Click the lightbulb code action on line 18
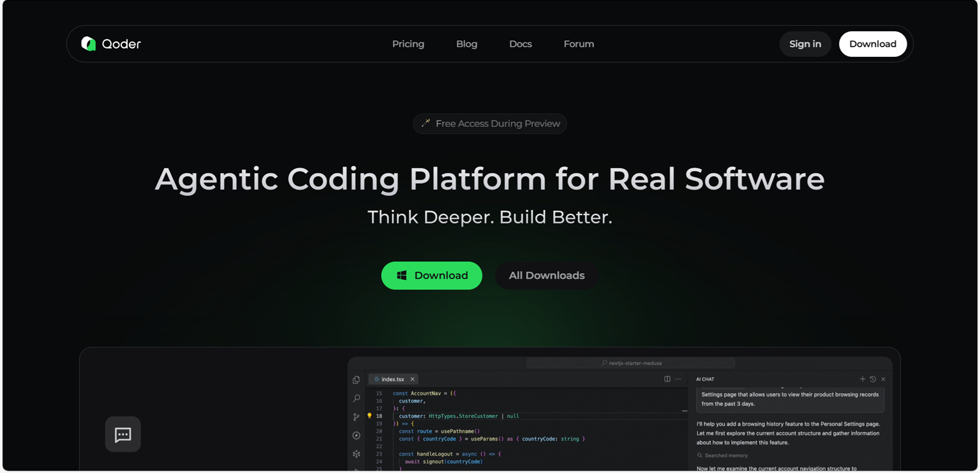The image size is (980, 473). click(x=369, y=416)
